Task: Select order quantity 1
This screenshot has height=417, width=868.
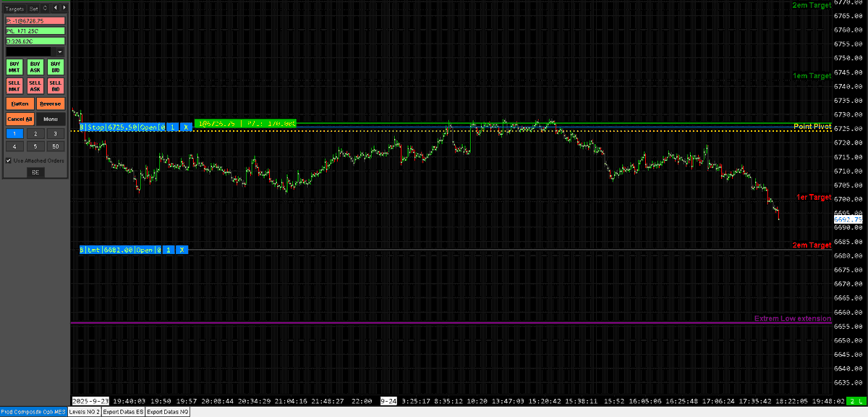Action: click(14, 134)
